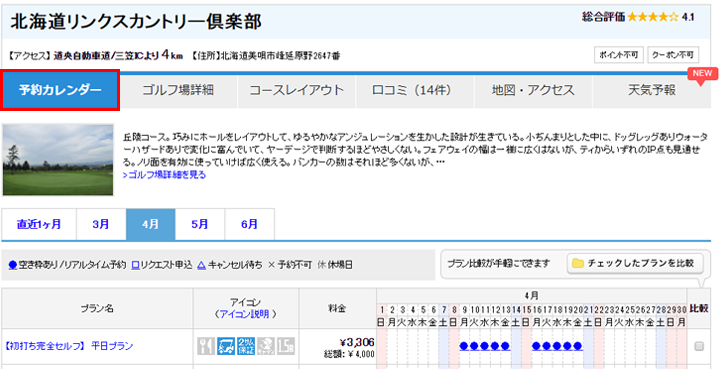Click the folder icon on compare button
720x369 pixels.
click(x=578, y=263)
